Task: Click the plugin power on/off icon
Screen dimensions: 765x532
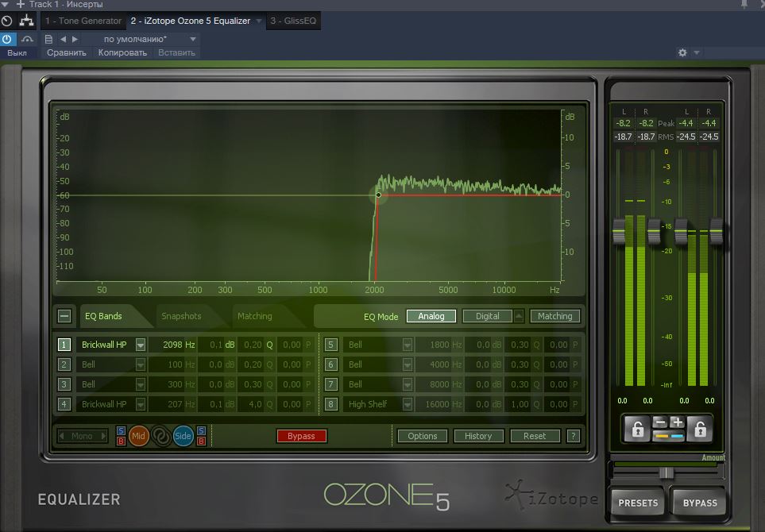Action: click(x=7, y=38)
